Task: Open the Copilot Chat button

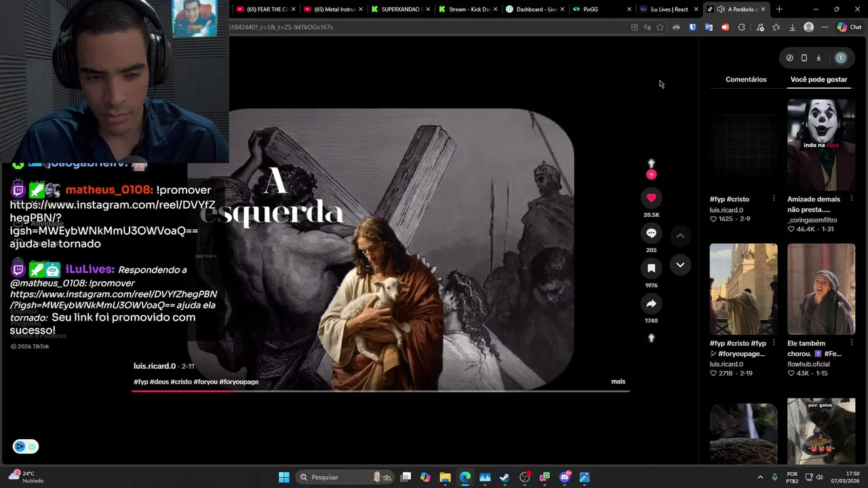Action: (x=849, y=27)
